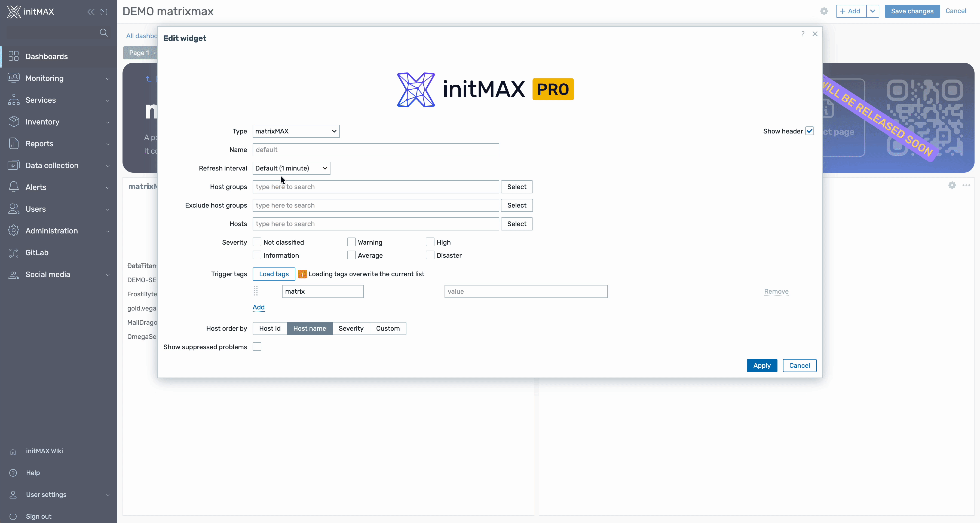The height and width of the screenshot is (523, 980).
Task: Click the orange tag info icon
Action: 302,274
